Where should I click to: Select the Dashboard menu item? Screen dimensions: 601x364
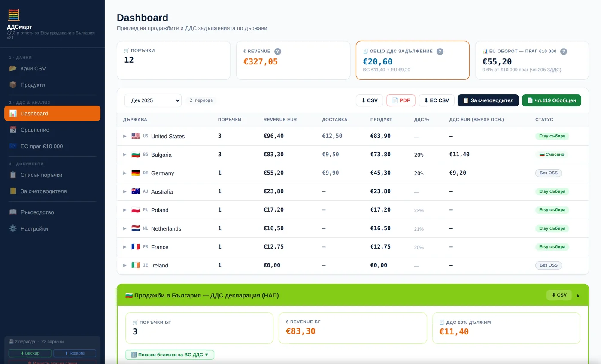pyautogui.click(x=52, y=113)
